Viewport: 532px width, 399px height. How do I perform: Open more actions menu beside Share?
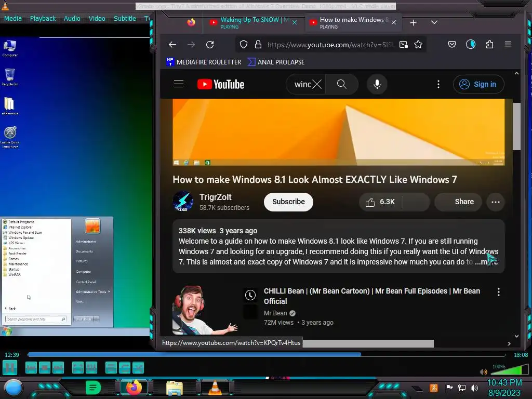[x=495, y=202]
